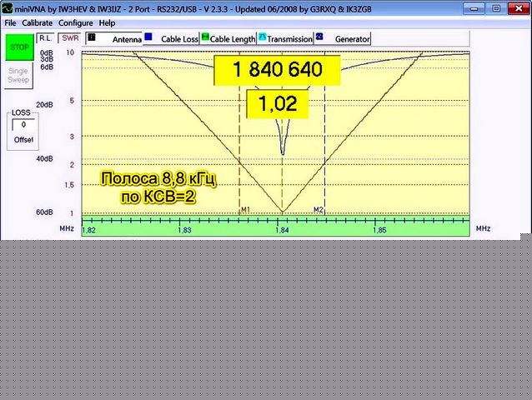This screenshot has height=400, width=532.
Task: Click the black icon beside the Antenna tab
Action: click(92, 37)
